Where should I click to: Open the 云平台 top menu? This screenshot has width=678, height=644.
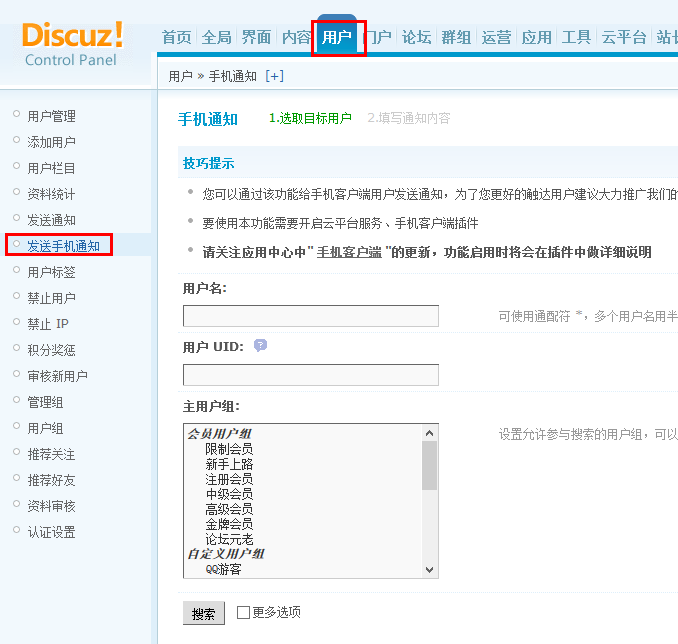point(624,37)
